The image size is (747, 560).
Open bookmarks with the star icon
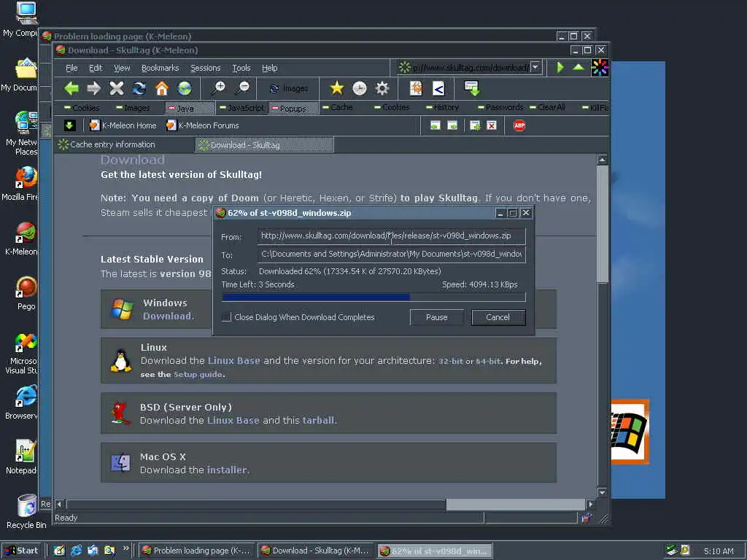click(337, 88)
